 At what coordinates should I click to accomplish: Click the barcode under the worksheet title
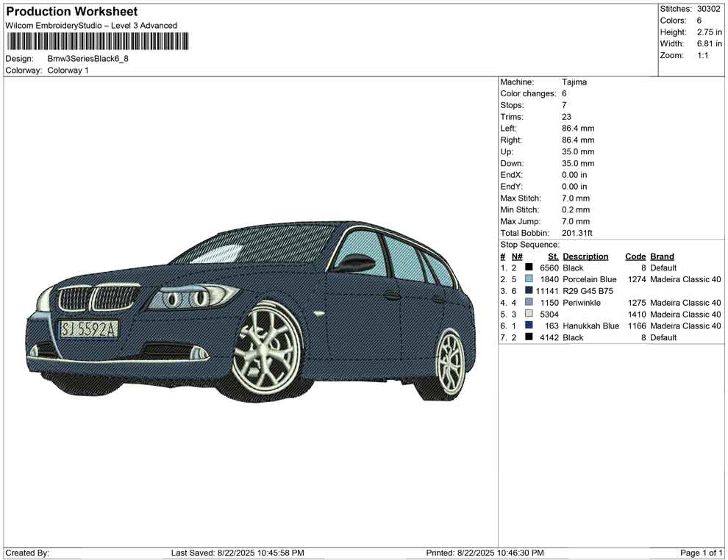coord(96,40)
